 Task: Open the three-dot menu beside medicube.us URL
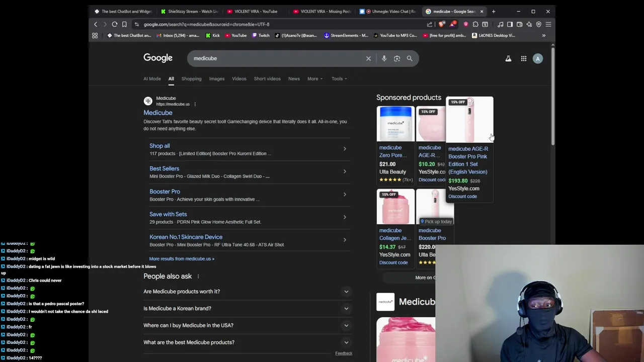tap(195, 104)
